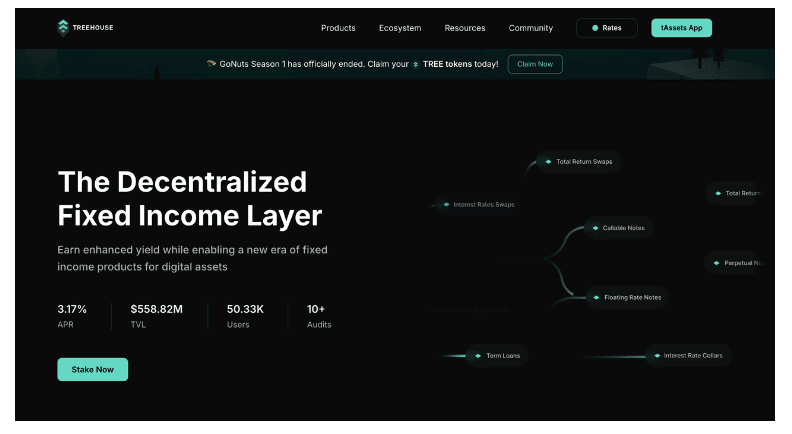This screenshot has height=434, width=792.
Task: Launch the tAssets App button
Action: pyautogui.click(x=681, y=28)
